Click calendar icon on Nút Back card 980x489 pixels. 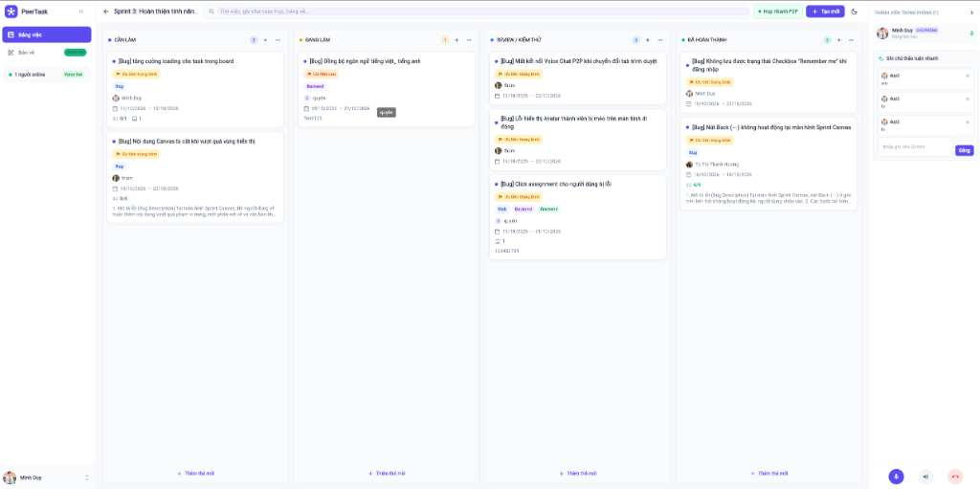click(x=689, y=174)
